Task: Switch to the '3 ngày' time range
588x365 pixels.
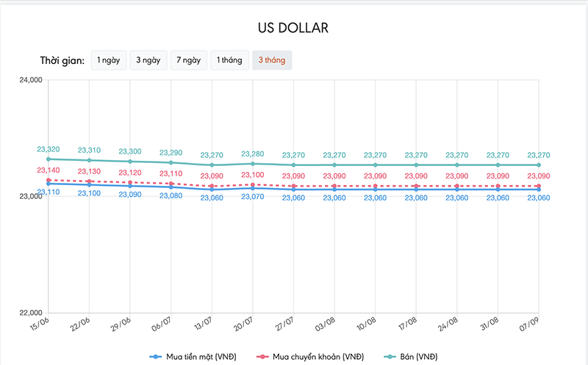Action: coord(148,59)
